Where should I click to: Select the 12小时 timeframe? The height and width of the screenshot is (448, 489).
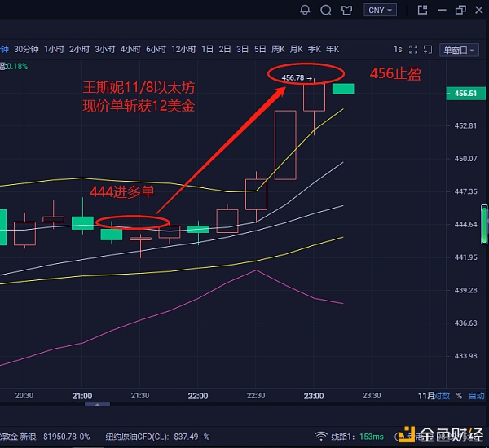point(183,49)
